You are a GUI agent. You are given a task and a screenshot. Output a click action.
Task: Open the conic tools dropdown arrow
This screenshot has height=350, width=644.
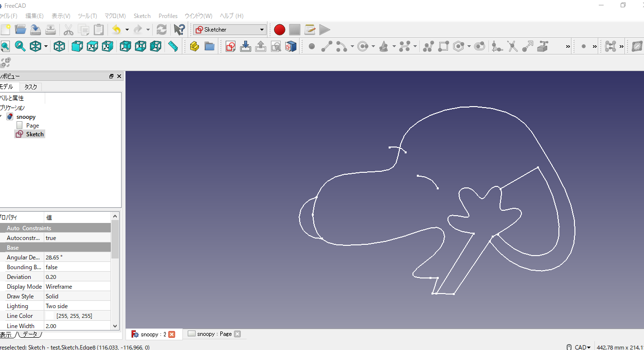pyautogui.click(x=394, y=46)
